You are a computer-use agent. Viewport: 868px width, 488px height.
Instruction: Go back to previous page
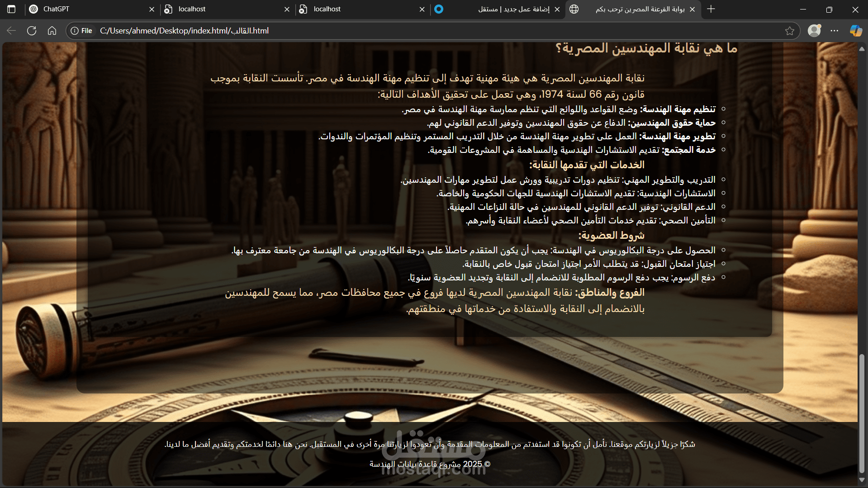click(11, 31)
